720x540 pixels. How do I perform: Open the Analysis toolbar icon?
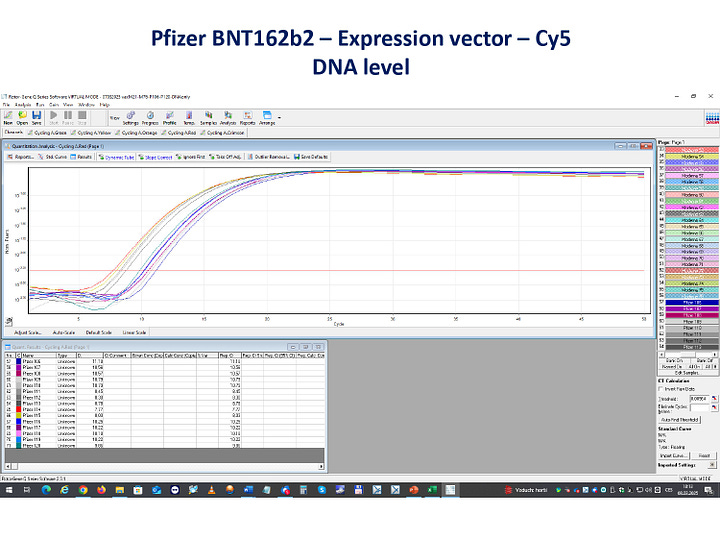[x=228, y=118]
